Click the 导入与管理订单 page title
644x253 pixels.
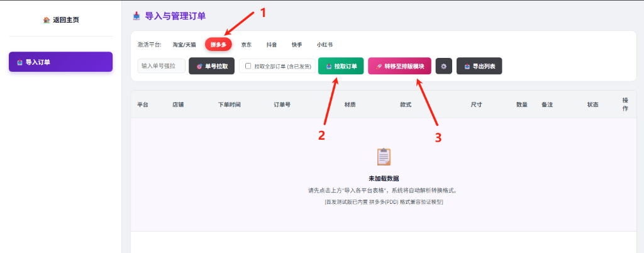pos(175,16)
